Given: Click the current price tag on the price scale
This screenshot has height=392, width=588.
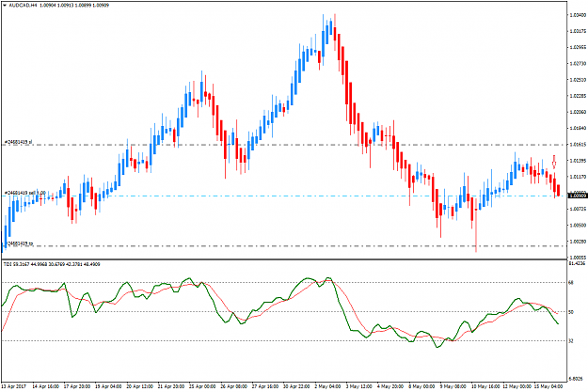Looking at the screenshot, I should (x=578, y=196).
